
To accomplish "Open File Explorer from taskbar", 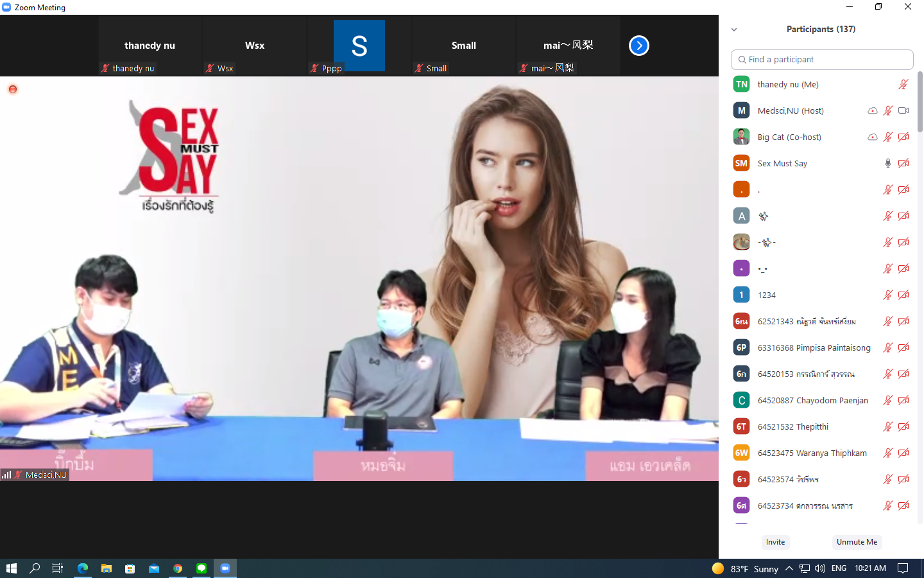I will point(107,568).
